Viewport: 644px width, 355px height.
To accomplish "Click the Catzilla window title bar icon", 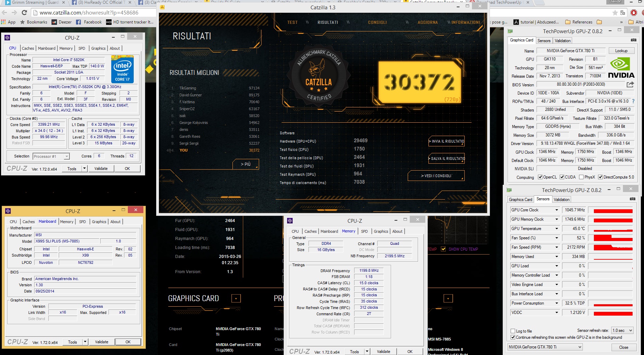I will coord(162,7).
